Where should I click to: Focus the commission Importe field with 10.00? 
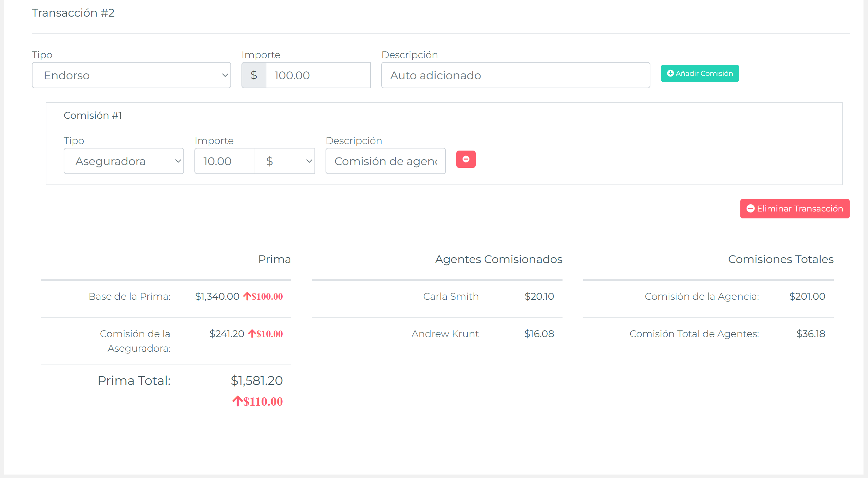225,161
